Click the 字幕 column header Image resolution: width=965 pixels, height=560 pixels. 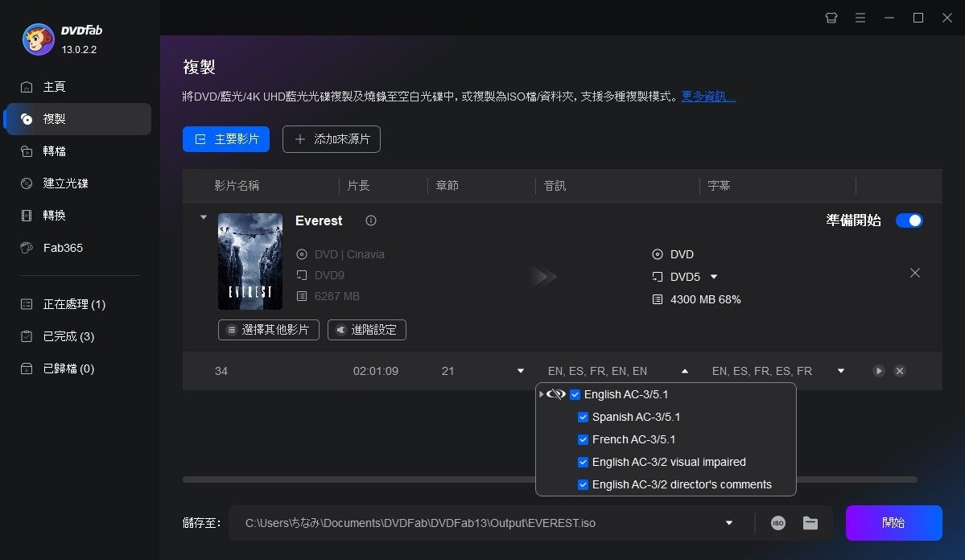[x=719, y=186]
